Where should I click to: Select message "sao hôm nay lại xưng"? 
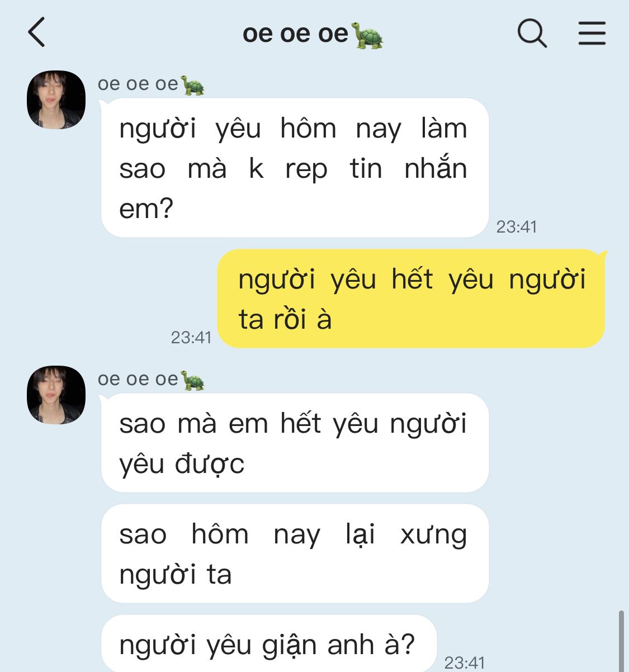(294, 553)
